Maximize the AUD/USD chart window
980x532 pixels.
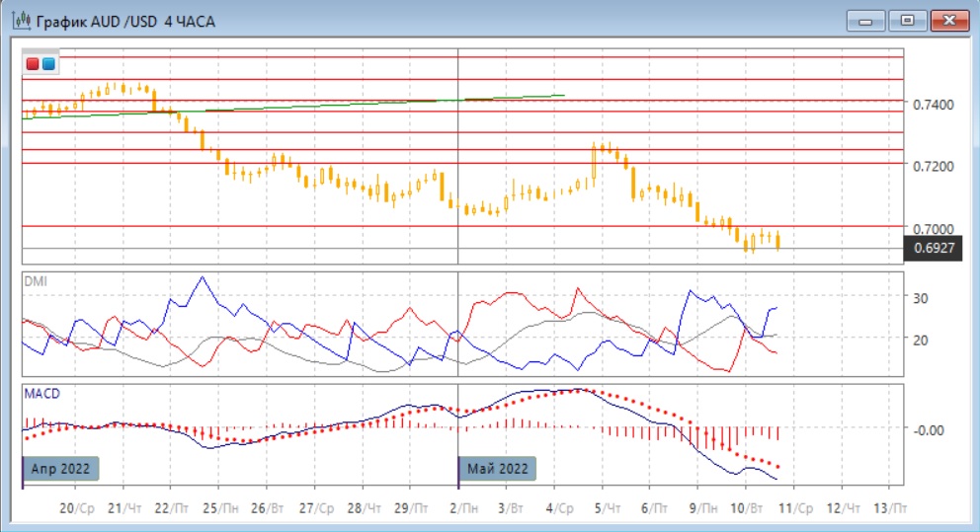(x=906, y=20)
